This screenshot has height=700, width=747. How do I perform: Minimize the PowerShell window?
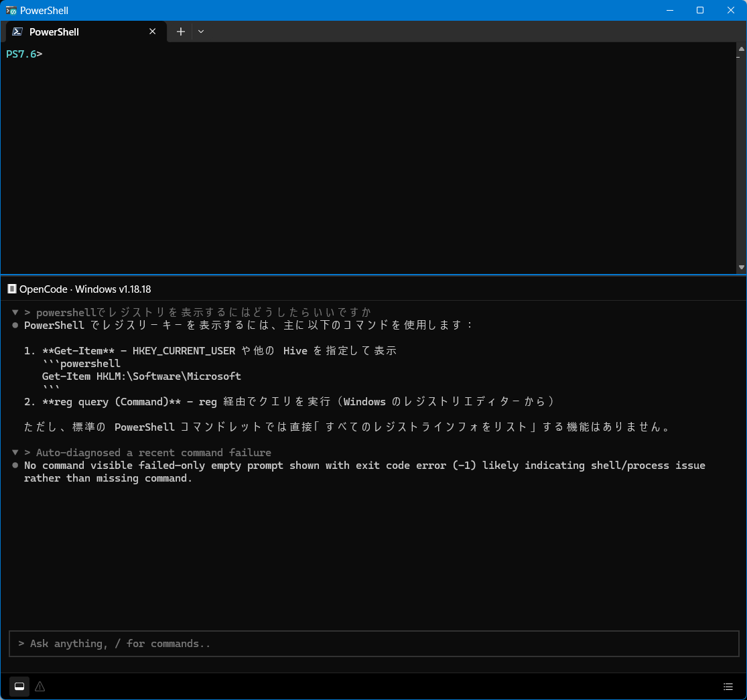(x=670, y=10)
